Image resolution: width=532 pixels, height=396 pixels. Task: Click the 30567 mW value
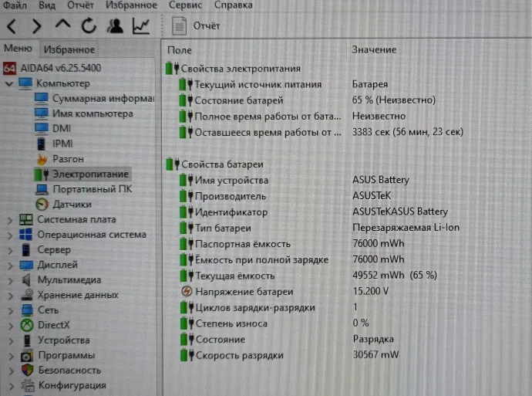tap(376, 354)
